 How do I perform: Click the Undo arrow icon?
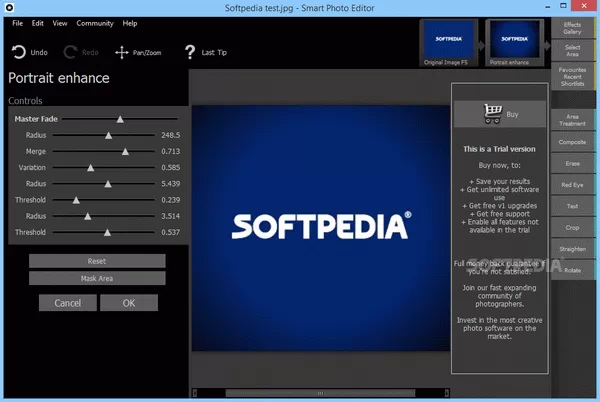click(x=18, y=51)
